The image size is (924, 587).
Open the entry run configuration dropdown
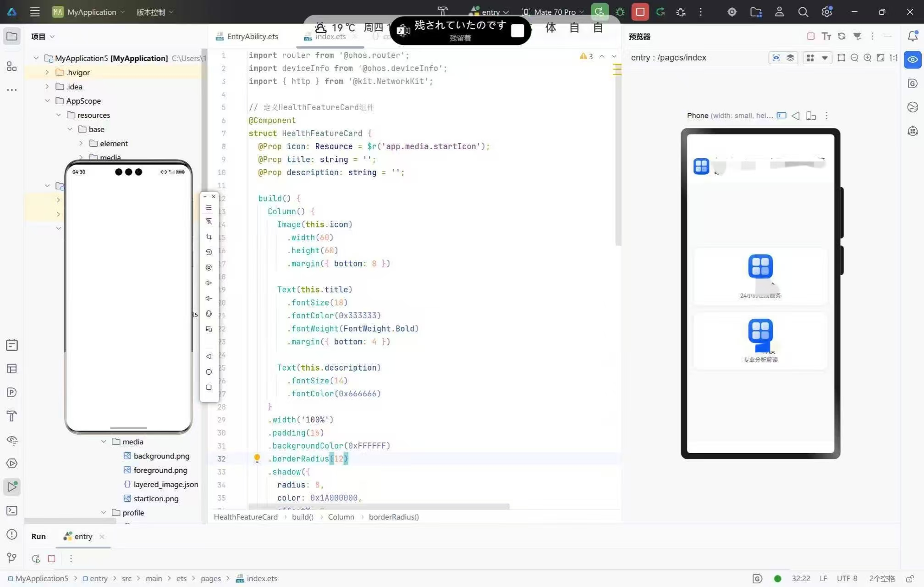pyautogui.click(x=490, y=12)
